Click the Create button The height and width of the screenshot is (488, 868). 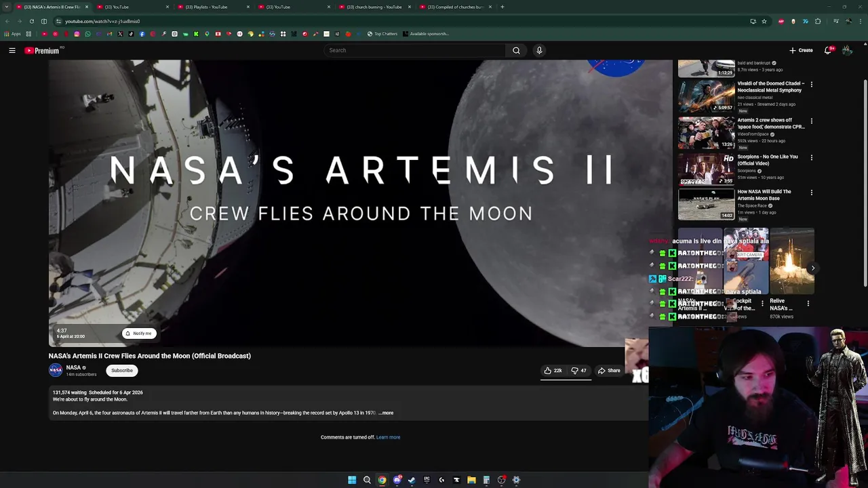(x=801, y=50)
